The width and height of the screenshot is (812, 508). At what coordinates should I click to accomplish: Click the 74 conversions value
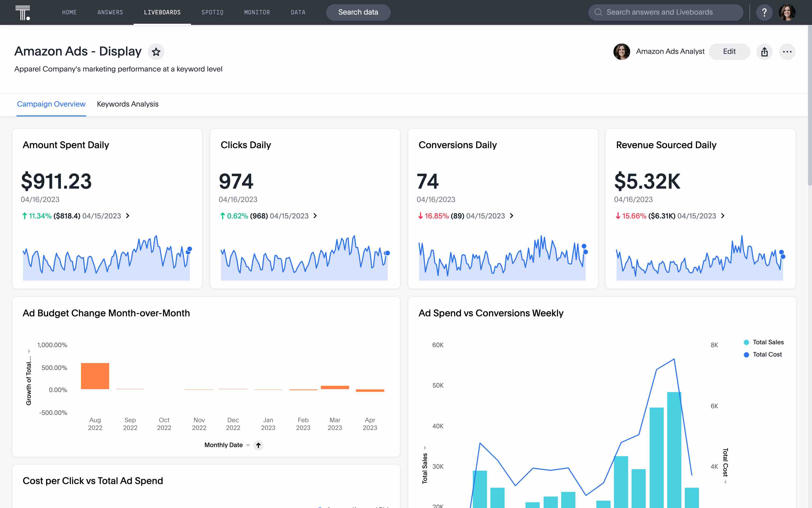click(427, 181)
